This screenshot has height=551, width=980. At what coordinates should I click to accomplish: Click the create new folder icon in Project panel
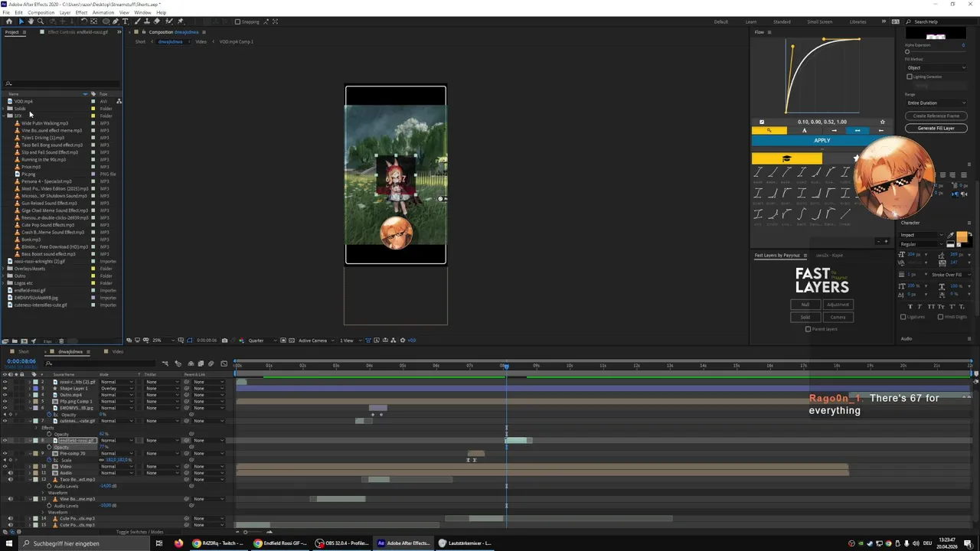15,341
